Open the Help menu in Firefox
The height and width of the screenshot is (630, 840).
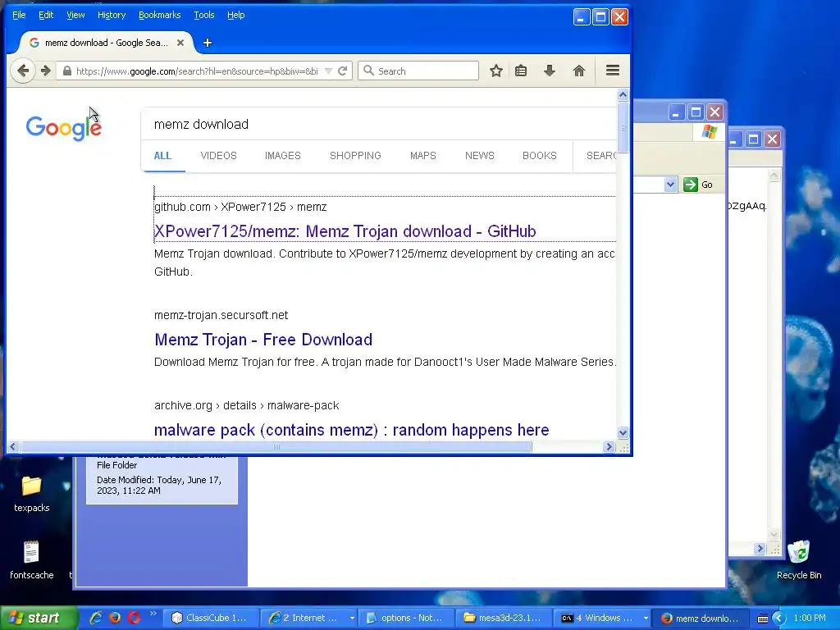(x=235, y=15)
